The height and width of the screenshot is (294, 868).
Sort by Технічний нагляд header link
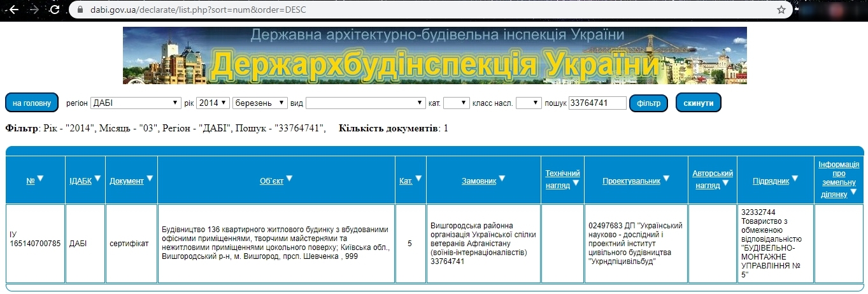coord(563,179)
